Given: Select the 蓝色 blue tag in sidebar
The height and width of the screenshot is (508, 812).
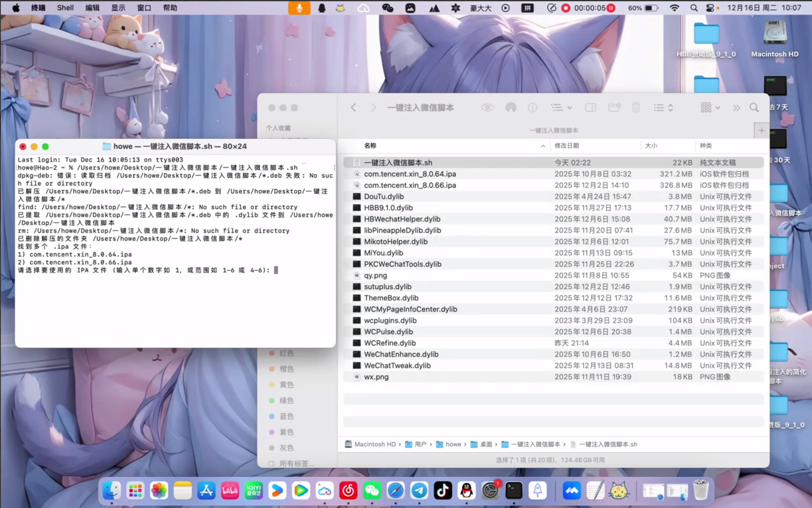Looking at the screenshot, I should tap(286, 416).
